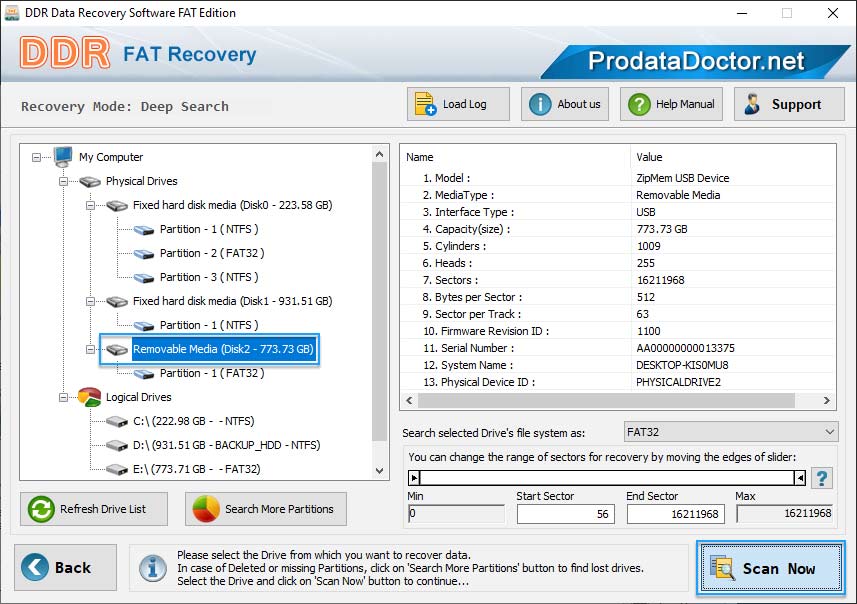Open the Help Manual
857x604 pixels.
(x=671, y=104)
